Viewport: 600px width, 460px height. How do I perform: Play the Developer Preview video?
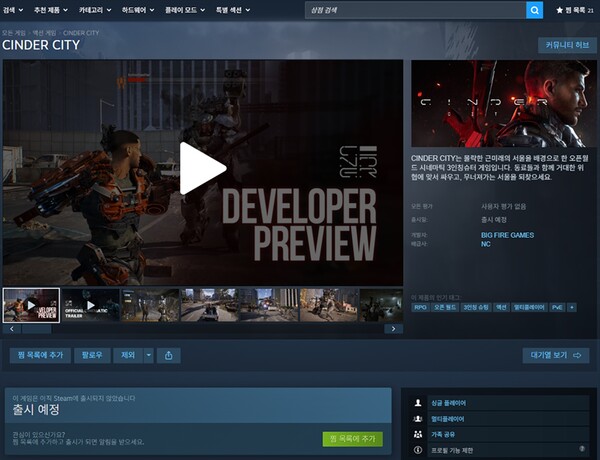[x=203, y=168]
